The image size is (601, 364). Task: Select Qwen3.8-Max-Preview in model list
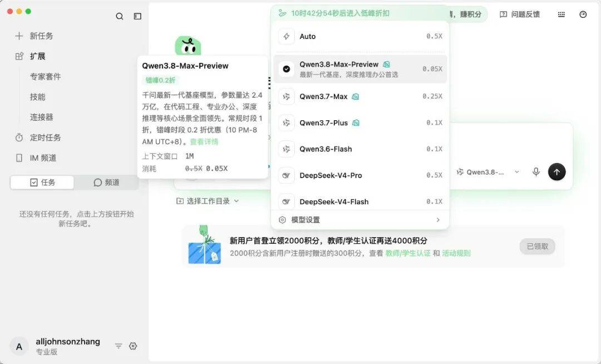tap(360, 69)
